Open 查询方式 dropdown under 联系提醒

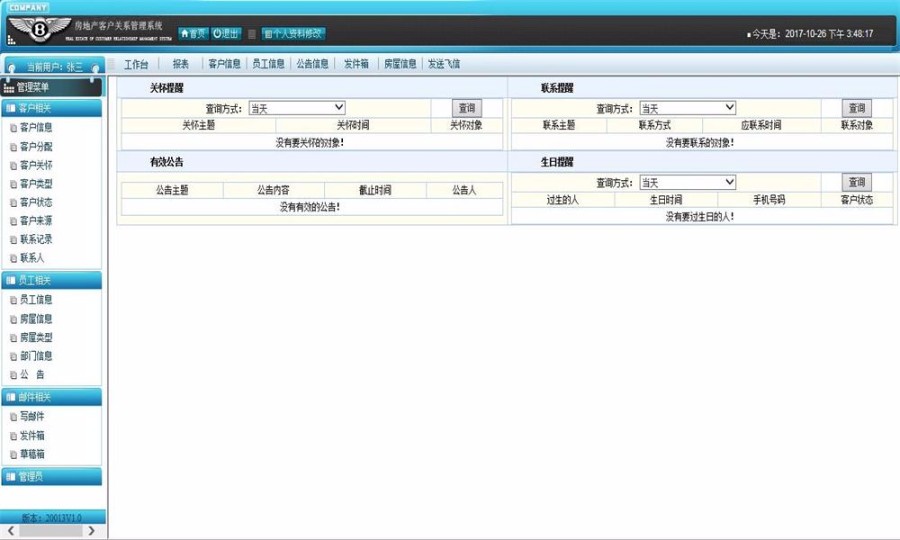(x=688, y=108)
